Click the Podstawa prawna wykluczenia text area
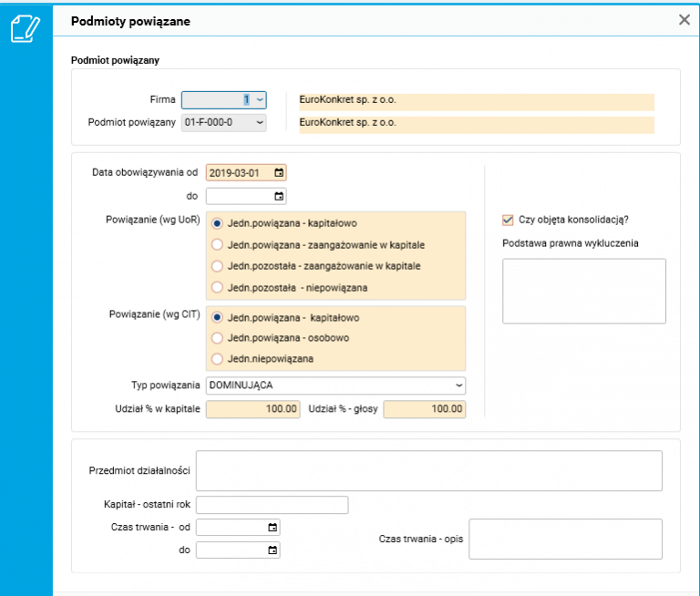Screen dimensions: 700x596 pos(583,291)
